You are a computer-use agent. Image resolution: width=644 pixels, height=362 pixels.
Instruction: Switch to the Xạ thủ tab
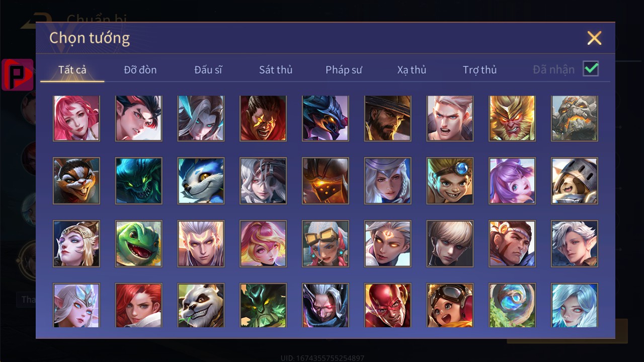pos(412,70)
